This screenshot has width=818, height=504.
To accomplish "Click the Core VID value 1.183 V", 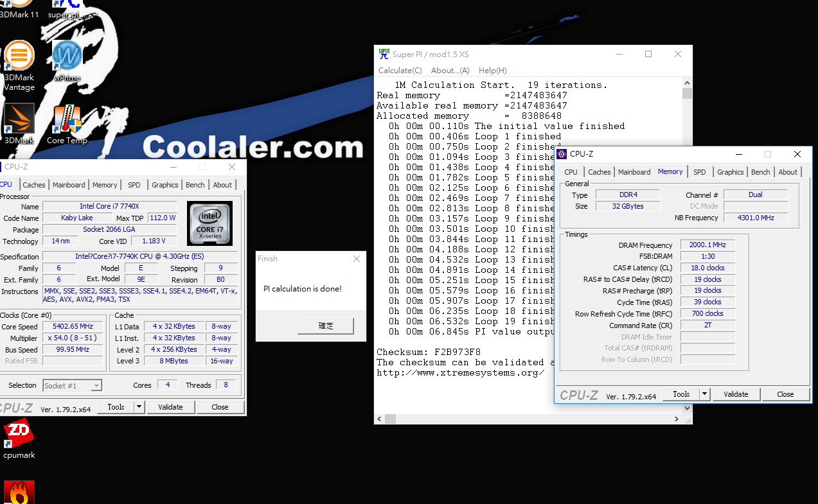I will (154, 241).
